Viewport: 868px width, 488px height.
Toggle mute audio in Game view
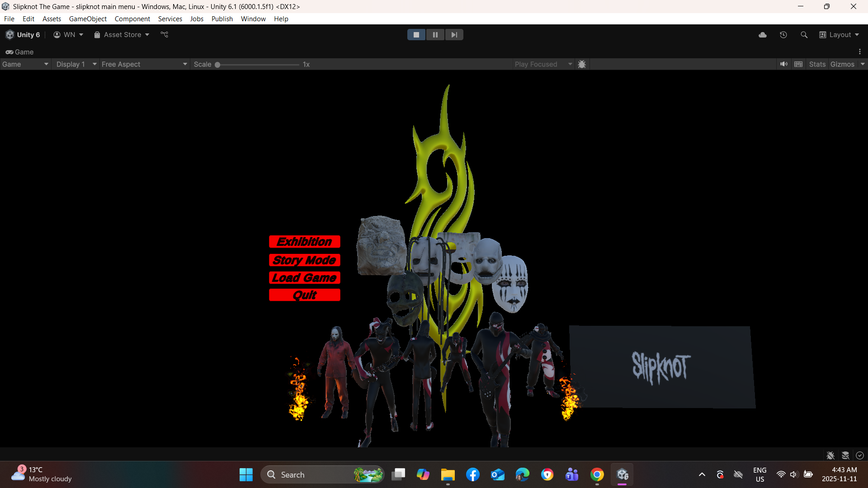click(783, 64)
